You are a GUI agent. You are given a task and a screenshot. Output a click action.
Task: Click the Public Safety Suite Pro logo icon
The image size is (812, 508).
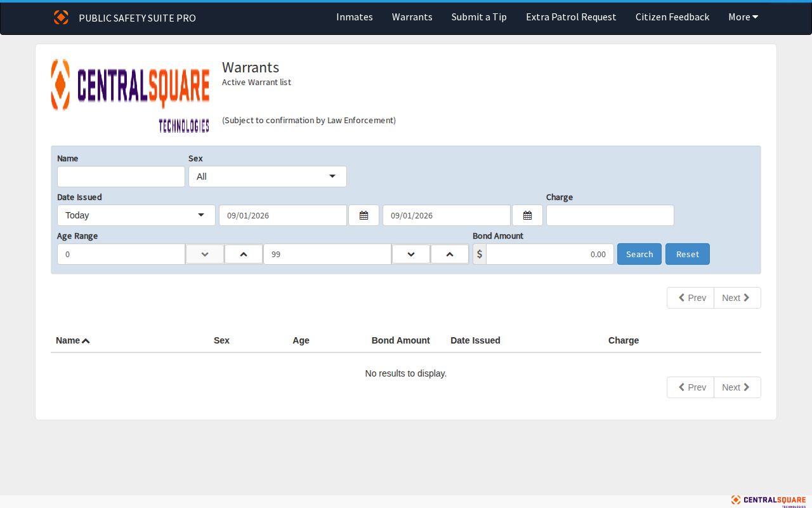coord(61,17)
